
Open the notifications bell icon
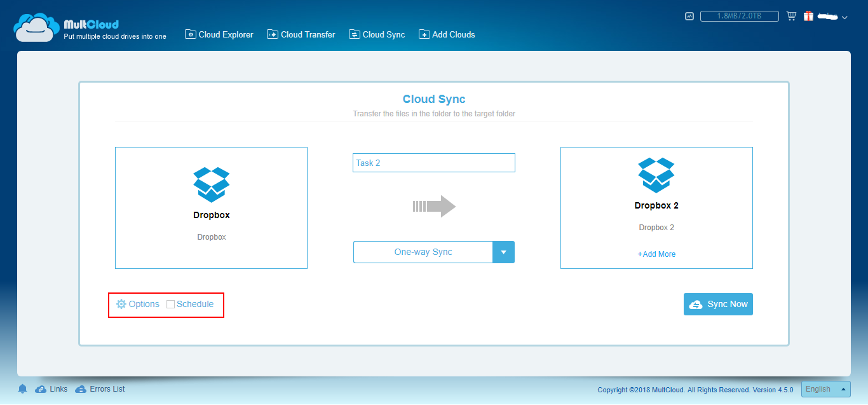tap(23, 389)
